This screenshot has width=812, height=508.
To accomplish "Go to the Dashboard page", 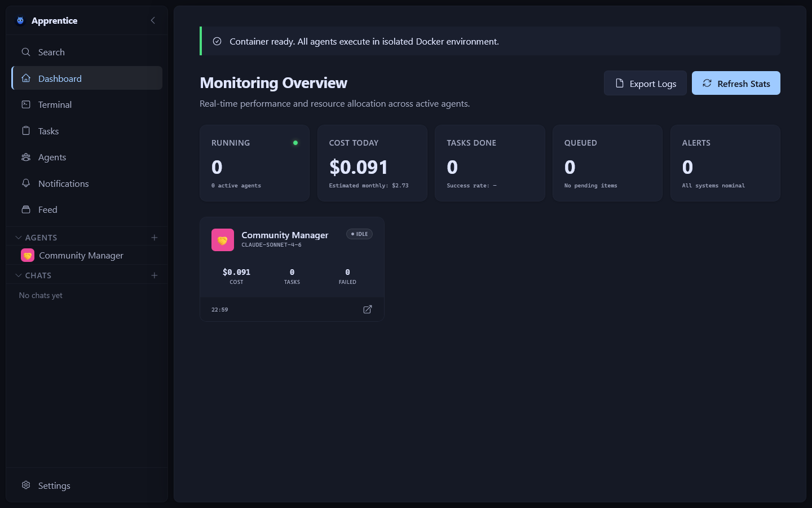I will tap(87, 78).
